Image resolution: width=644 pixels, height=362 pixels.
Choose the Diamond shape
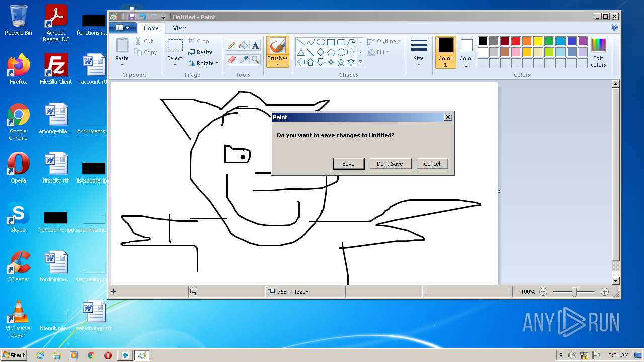click(x=320, y=52)
